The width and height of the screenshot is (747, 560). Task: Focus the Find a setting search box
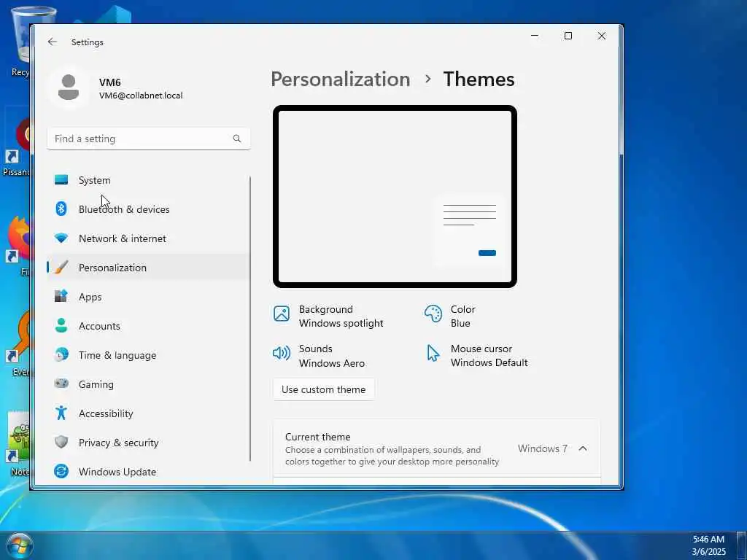point(149,139)
